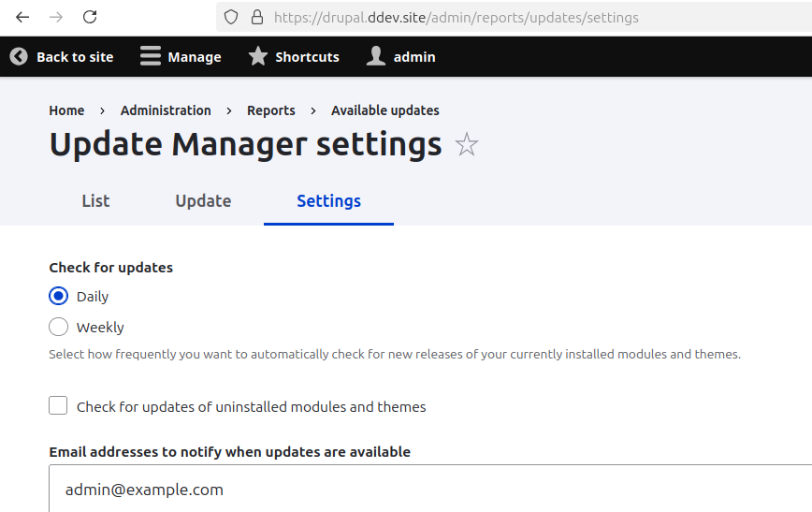Viewport: 812px width, 512px height.
Task: Navigate to Reports breadcrumb link
Action: click(x=271, y=110)
